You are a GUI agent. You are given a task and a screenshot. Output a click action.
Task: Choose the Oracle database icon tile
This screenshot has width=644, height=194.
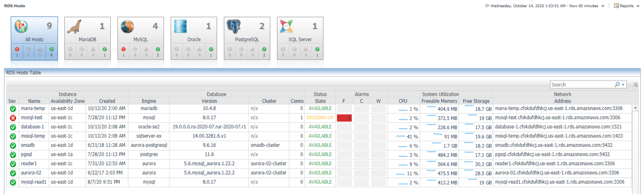point(181,27)
